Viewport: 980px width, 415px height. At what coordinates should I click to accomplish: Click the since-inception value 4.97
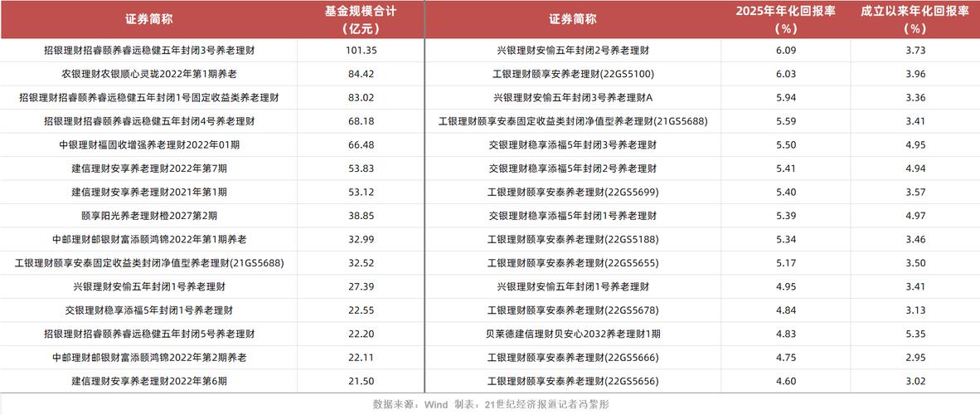click(x=915, y=216)
